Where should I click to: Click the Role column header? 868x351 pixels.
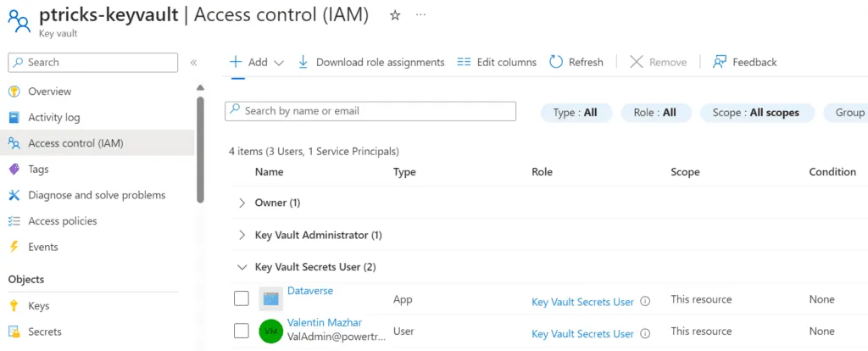pyautogui.click(x=542, y=172)
